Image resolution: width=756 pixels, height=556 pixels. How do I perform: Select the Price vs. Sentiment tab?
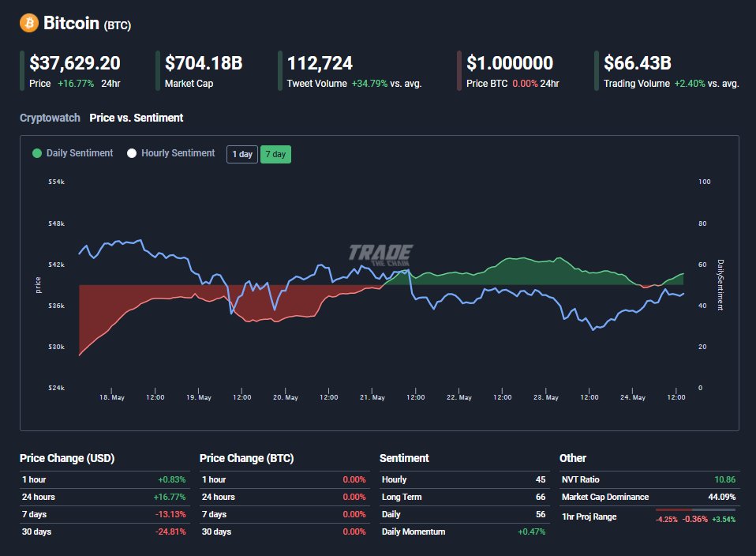[137, 118]
